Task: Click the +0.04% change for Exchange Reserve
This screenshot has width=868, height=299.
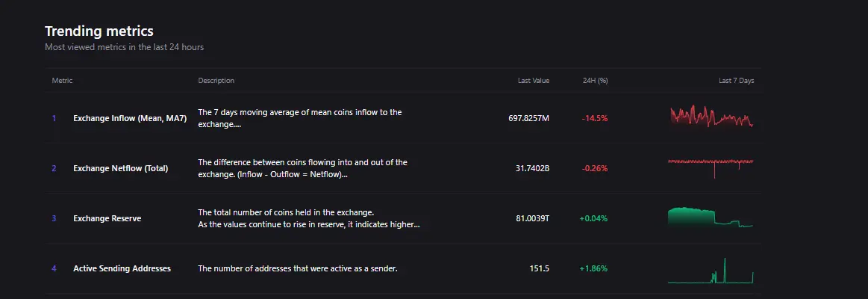Action: (593, 218)
